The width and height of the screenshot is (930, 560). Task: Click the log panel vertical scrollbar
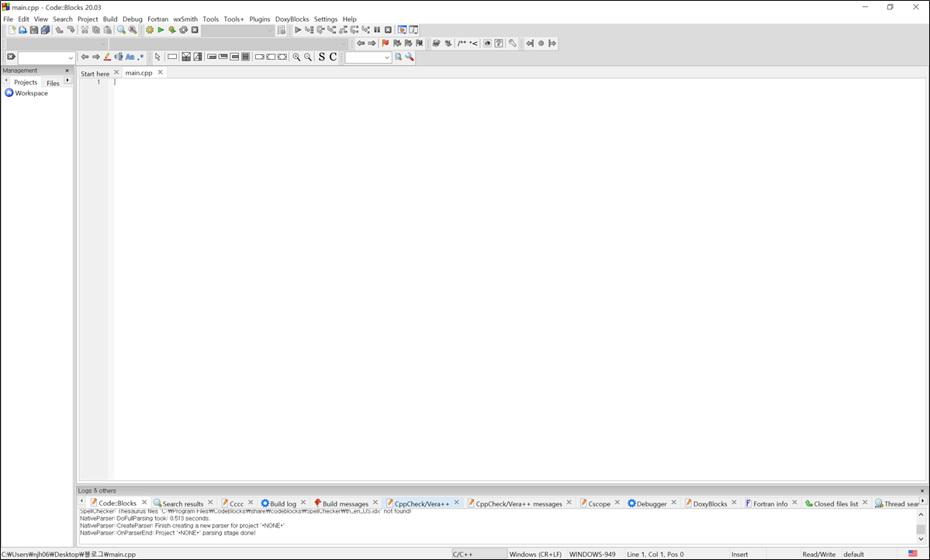click(x=921, y=527)
